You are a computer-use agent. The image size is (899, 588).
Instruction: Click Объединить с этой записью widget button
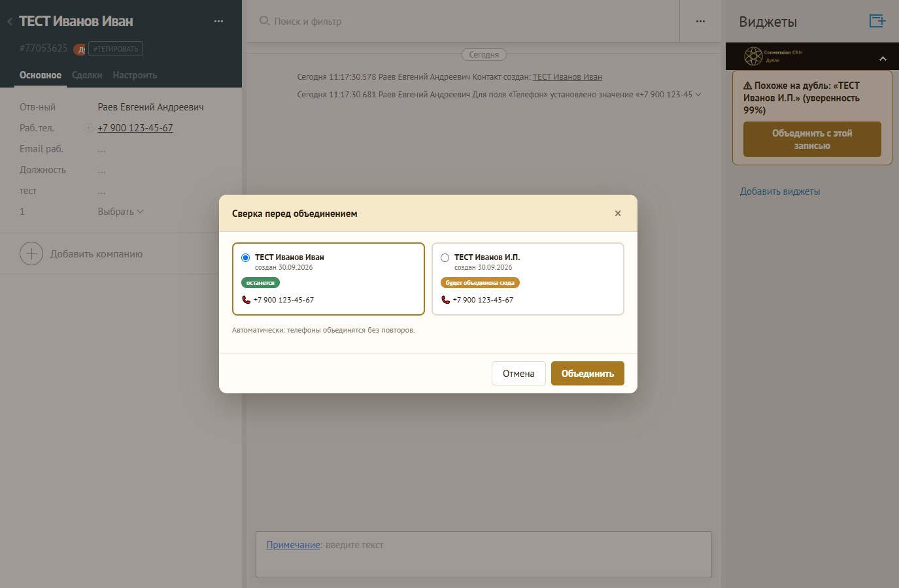pyautogui.click(x=812, y=139)
